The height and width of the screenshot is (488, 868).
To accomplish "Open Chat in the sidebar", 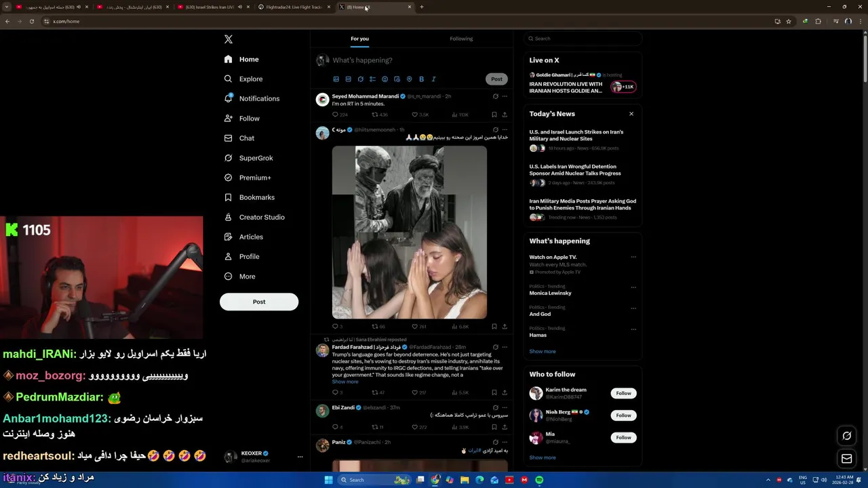I will tap(239, 138).
